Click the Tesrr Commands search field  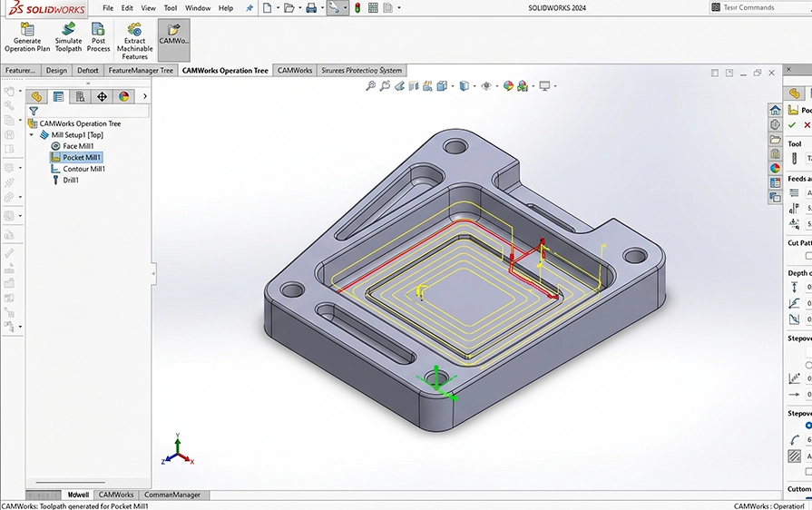[x=760, y=7]
